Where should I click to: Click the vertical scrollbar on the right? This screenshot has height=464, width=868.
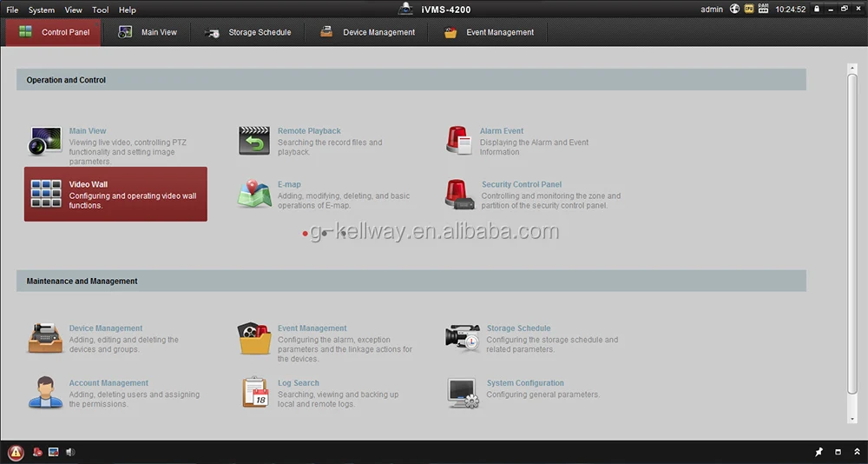852,235
